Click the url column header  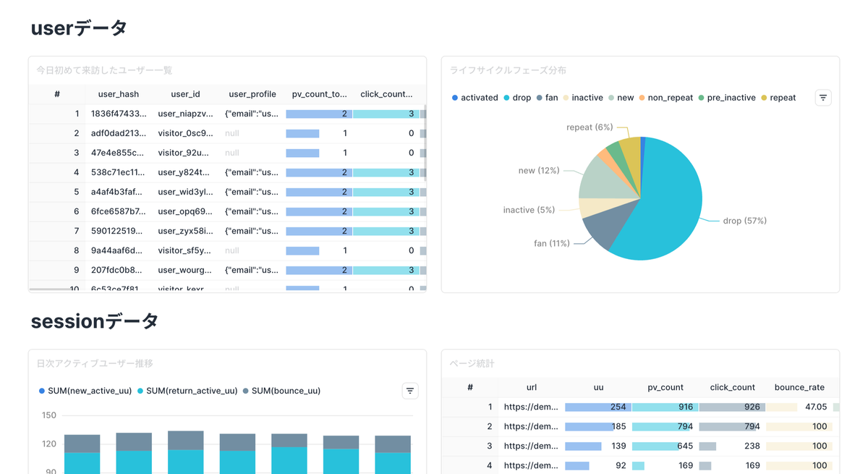[x=532, y=387]
